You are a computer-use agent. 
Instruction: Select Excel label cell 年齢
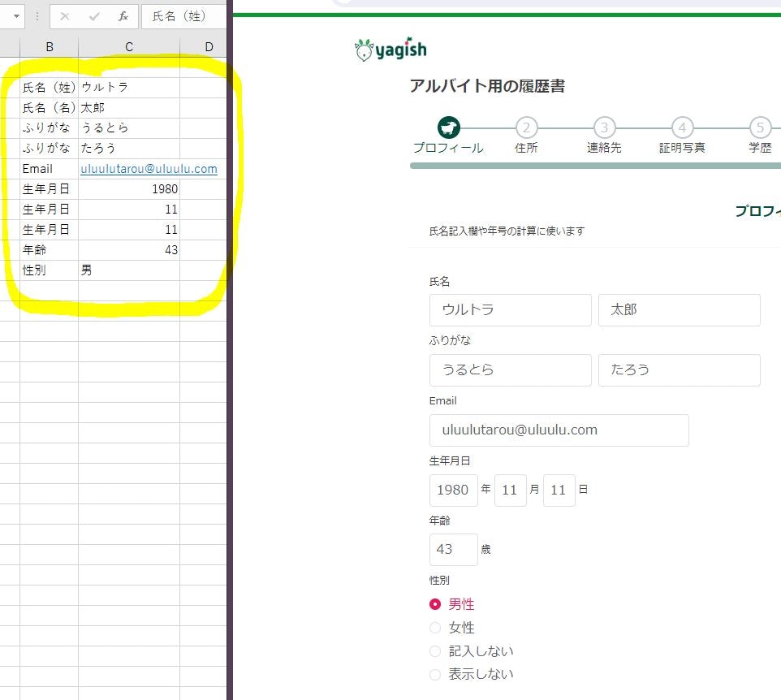tap(50, 250)
